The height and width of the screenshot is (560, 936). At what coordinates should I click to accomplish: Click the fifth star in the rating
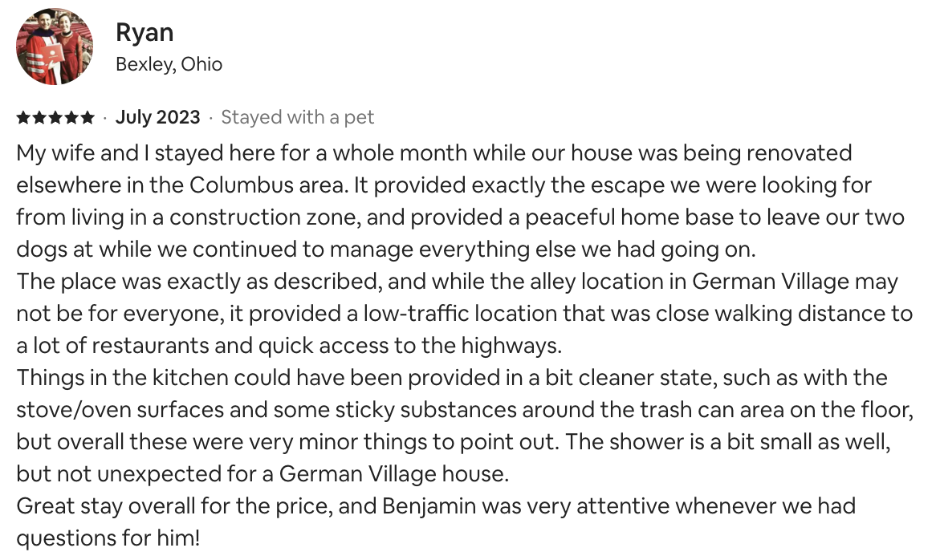coord(87,118)
